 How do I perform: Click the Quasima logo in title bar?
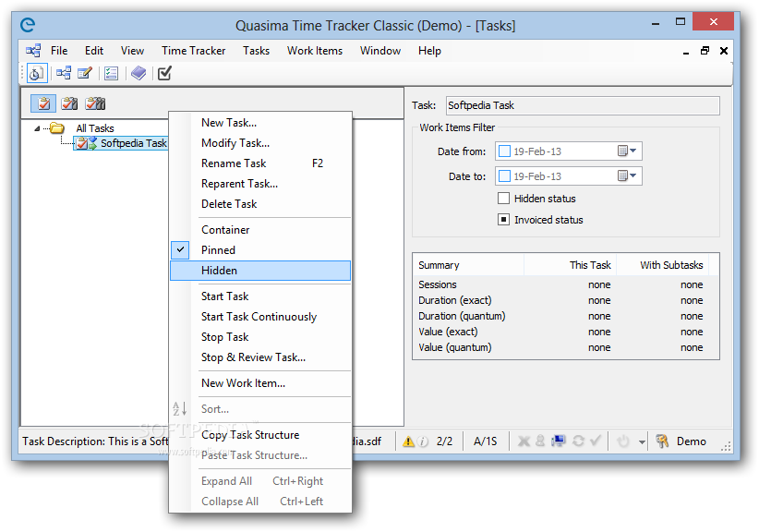[x=28, y=25]
